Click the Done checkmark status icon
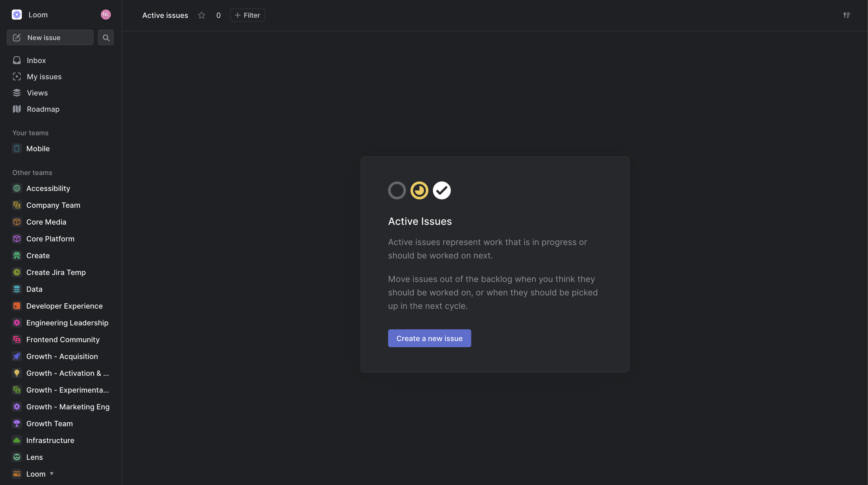The width and height of the screenshot is (868, 485). [441, 190]
